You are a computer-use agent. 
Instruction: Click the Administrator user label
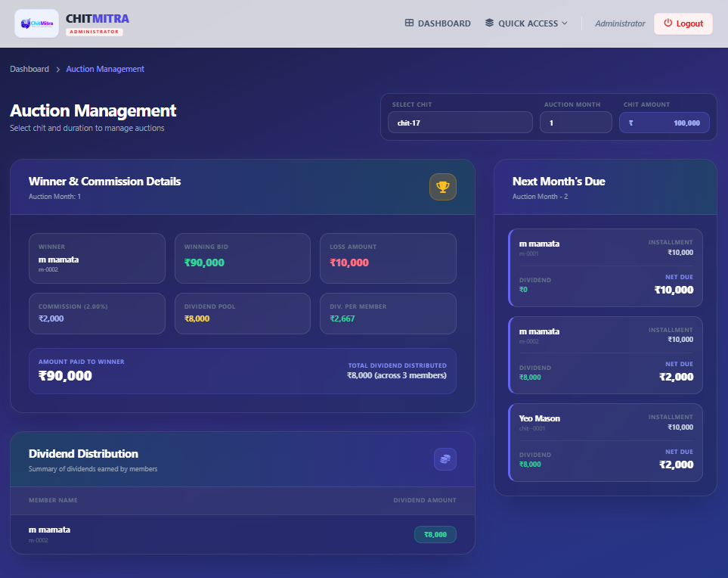(620, 23)
